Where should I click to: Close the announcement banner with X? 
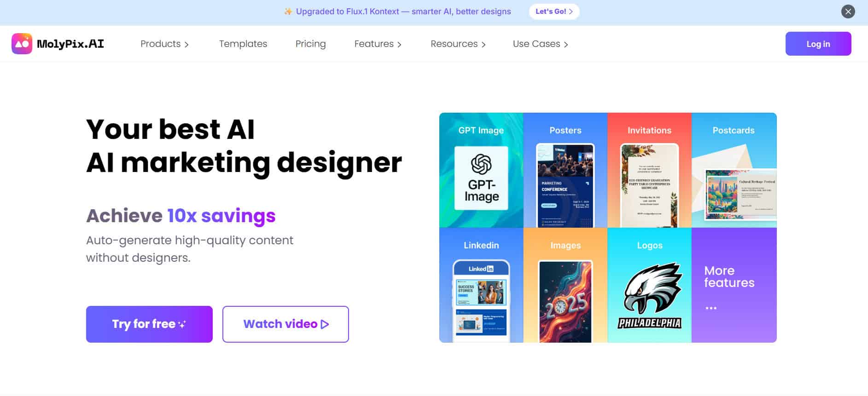[848, 11]
